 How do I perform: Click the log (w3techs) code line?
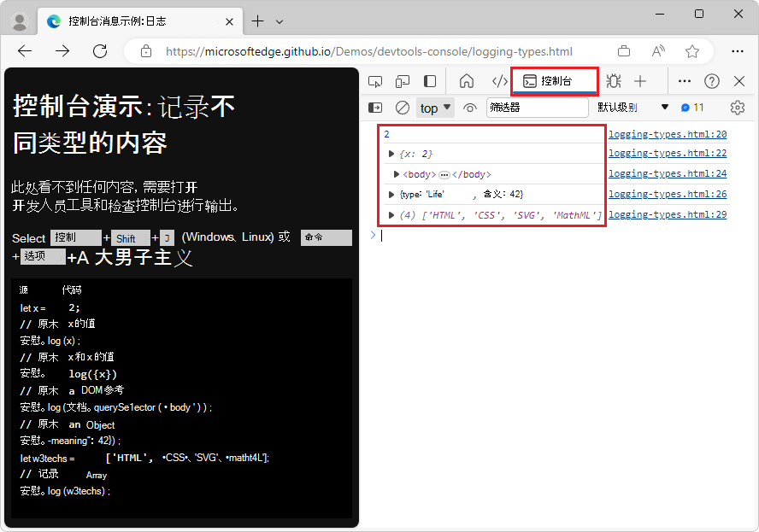click(x=65, y=491)
